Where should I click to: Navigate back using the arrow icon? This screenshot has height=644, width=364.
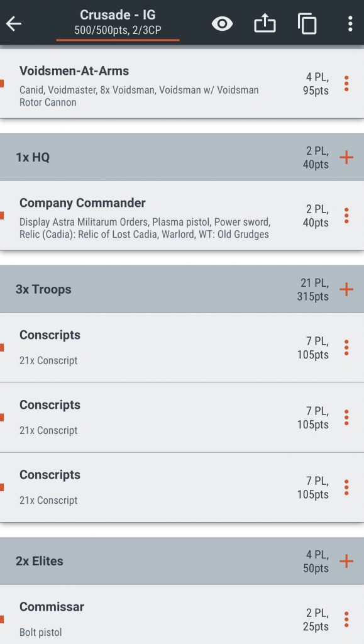click(15, 23)
